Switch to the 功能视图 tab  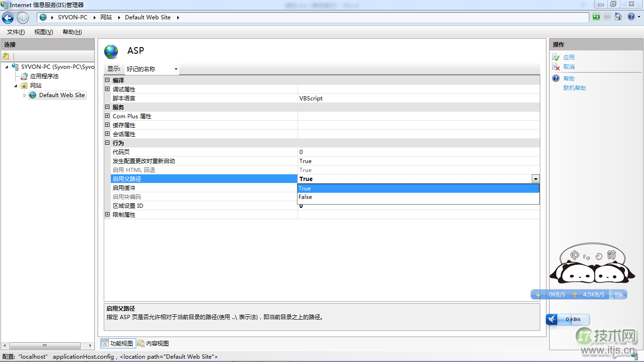(118, 344)
